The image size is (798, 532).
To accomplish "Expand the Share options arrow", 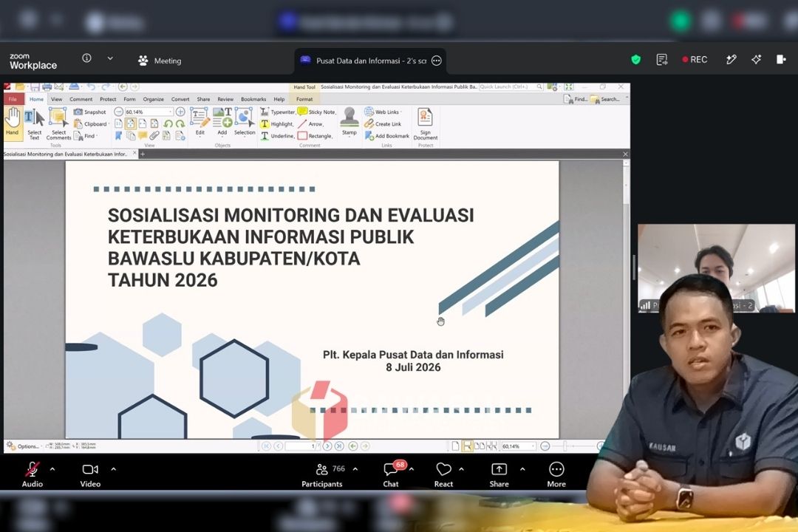I will pyautogui.click(x=522, y=469).
